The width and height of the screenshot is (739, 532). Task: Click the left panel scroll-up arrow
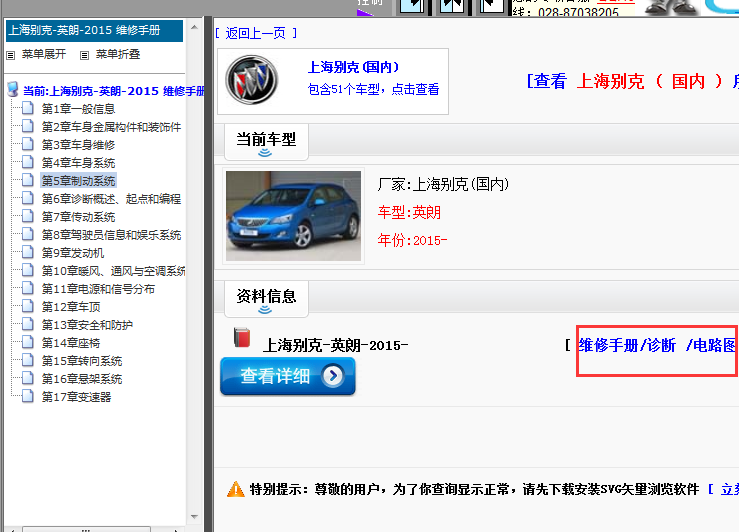(x=194, y=27)
